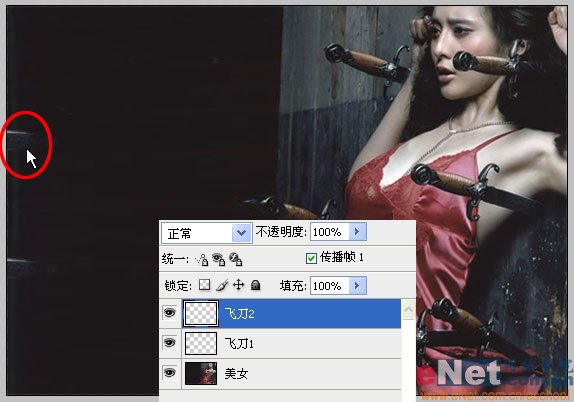Hide the 飞刀1 layer
Viewport: 574px width, 402px height.
click(x=170, y=343)
